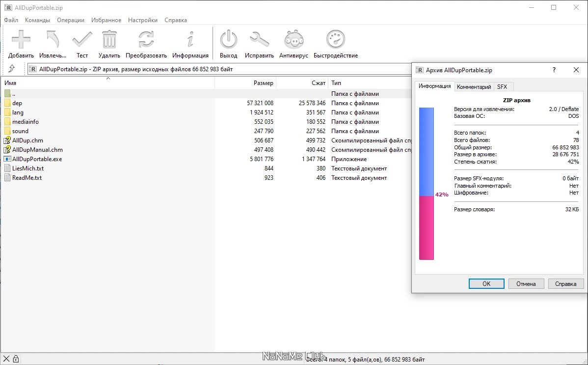Open the Быстродействие benchmark tool
The image size is (588, 365).
pyautogui.click(x=336, y=40)
